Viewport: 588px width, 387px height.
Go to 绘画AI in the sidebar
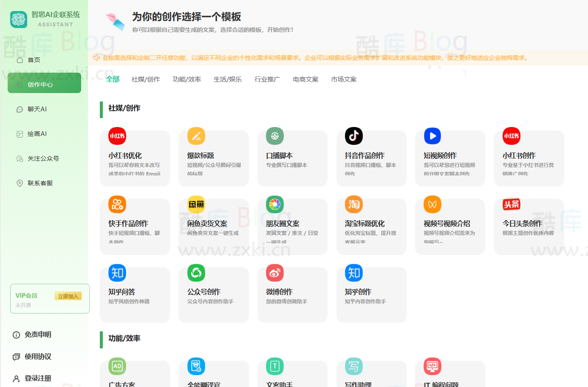pyautogui.click(x=37, y=134)
